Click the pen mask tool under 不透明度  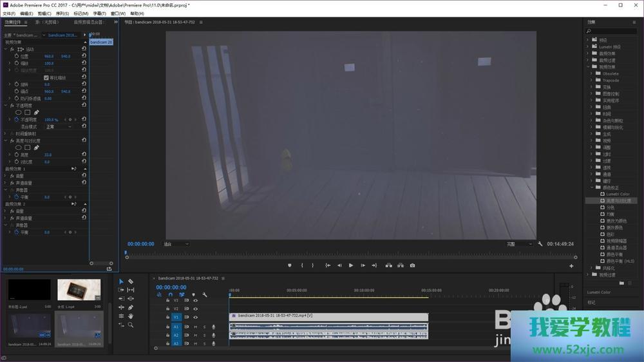tap(37, 112)
